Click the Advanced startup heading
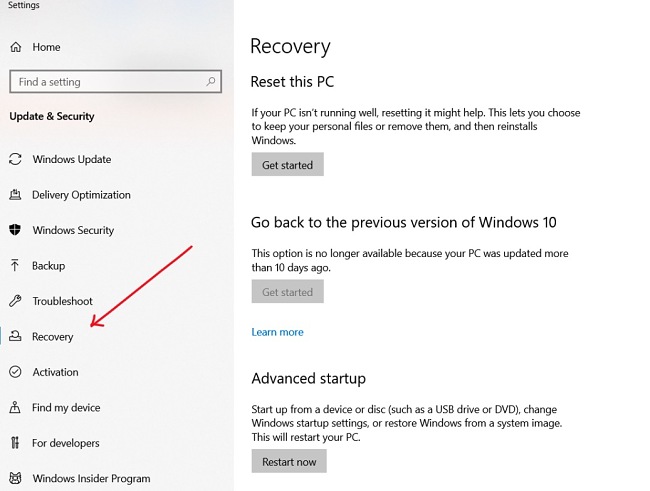The width and height of the screenshot is (650, 491). (308, 379)
